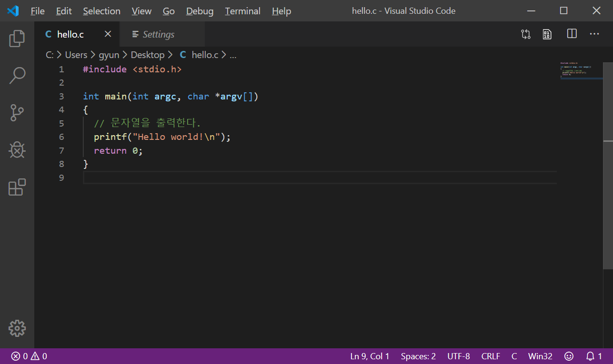This screenshot has height=364, width=613.
Task: Click the feedback smiley icon
Action: pyautogui.click(x=569, y=356)
